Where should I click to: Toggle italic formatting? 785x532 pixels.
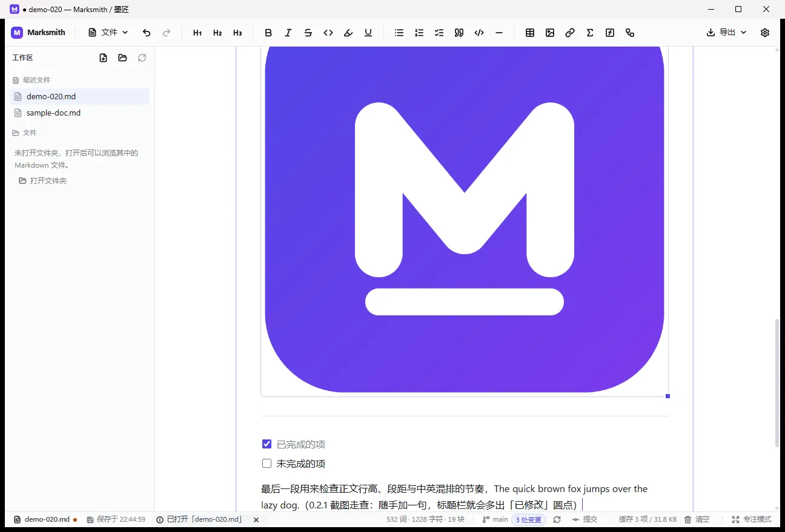(288, 33)
